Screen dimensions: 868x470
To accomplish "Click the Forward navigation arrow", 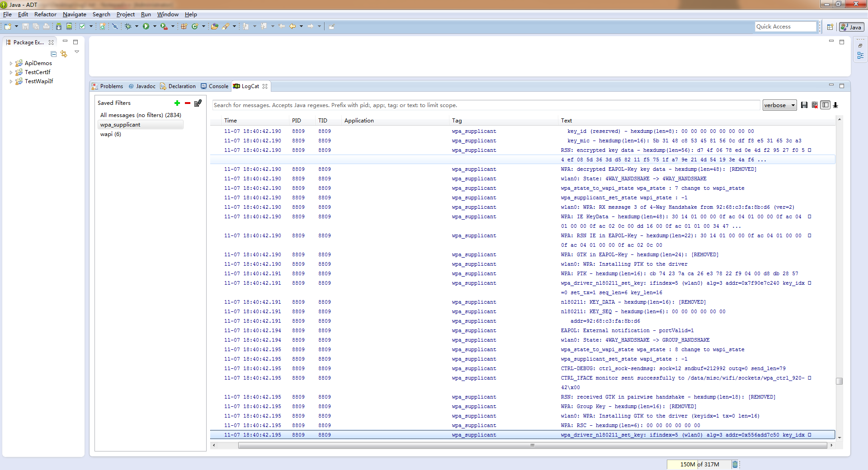I will pyautogui.click(x=311, y=27).
